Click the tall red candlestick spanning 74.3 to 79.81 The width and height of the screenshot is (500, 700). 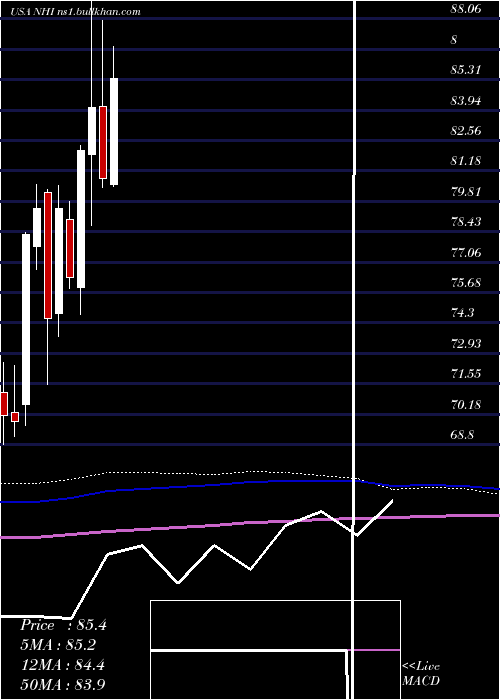click(48, 255)
